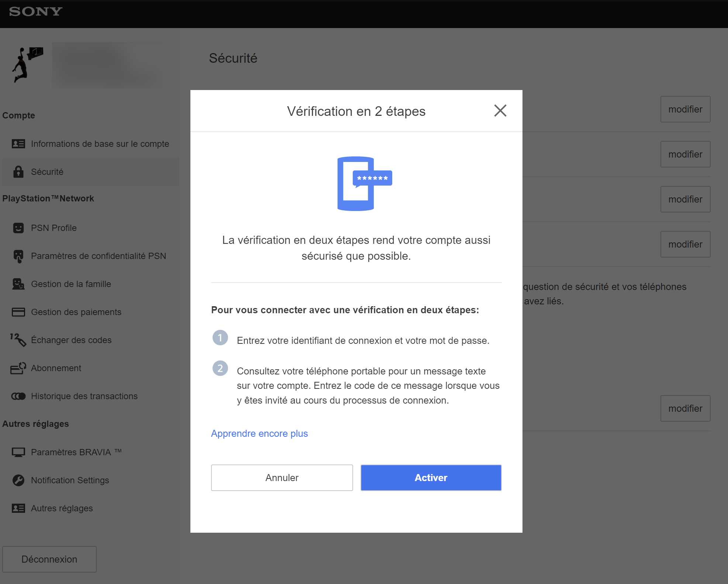Click the PSN Profile icon in sidebar
Screen dimensions: 728x584
coord(18,227)
